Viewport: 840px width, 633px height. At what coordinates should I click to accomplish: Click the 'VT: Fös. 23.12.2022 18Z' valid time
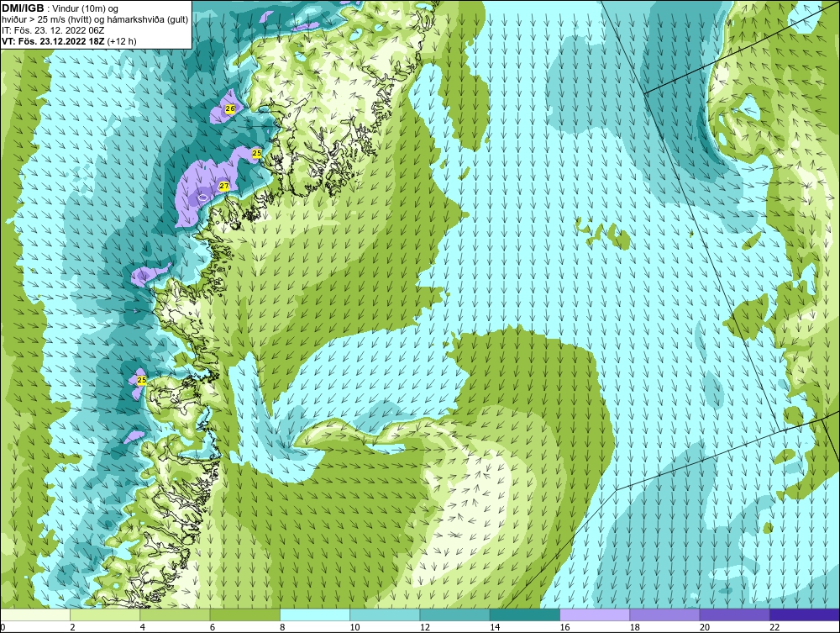coord(54,41)
